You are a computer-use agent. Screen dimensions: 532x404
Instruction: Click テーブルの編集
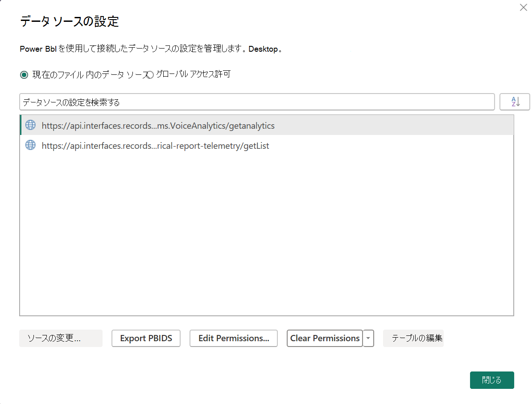pyautogui.click(x=413, y=339)
